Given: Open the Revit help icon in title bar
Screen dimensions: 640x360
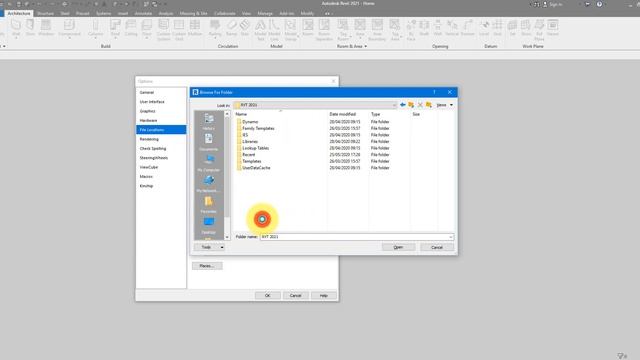Looking at the screenshot, I should [x=599, y=4].
